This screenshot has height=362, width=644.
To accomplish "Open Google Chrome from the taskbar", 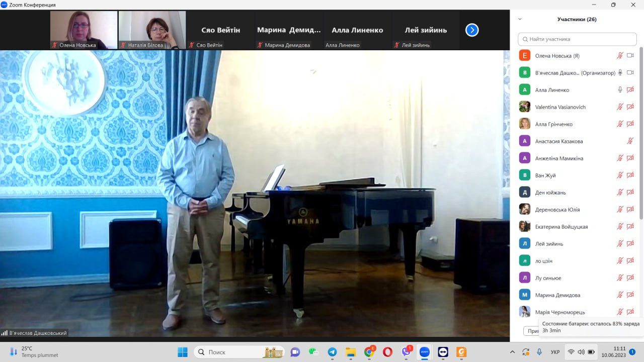I will pos(369,352).
